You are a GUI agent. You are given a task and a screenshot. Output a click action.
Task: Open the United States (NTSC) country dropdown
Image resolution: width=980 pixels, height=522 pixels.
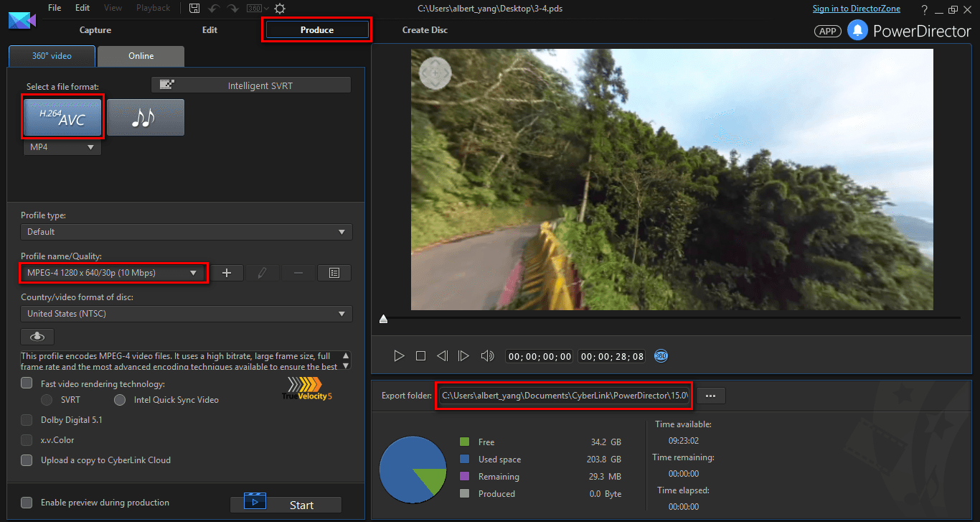click(187, 314)
